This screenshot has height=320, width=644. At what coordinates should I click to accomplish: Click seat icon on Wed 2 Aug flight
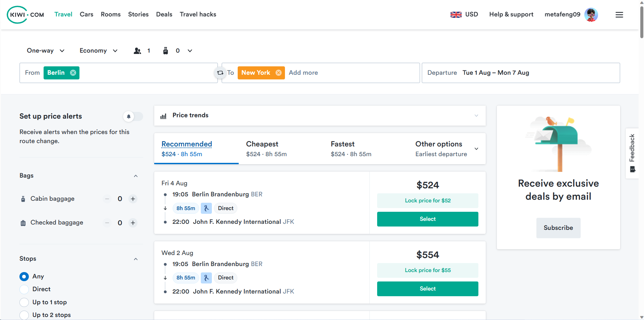[207, 278]
